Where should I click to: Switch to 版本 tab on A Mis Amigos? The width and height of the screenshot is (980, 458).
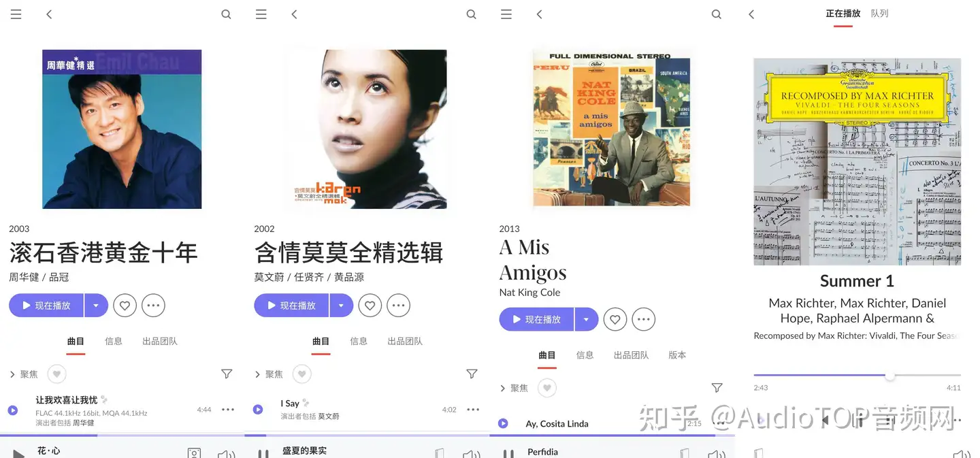(677, 355)
